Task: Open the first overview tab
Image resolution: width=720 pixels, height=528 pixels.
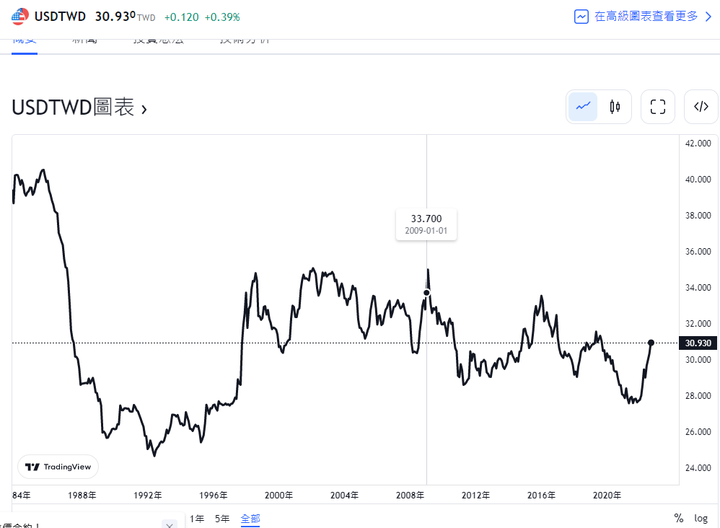Action: (24, 44)
